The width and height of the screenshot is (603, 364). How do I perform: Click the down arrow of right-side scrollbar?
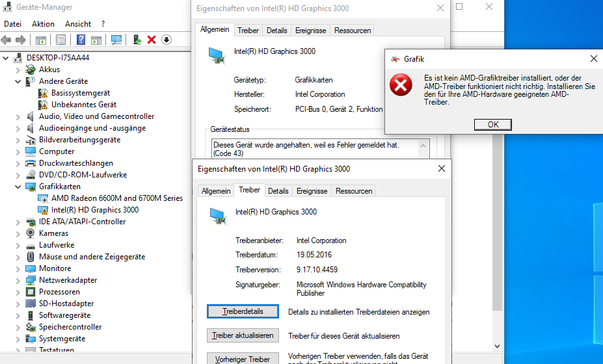click(x=497, y=346)
